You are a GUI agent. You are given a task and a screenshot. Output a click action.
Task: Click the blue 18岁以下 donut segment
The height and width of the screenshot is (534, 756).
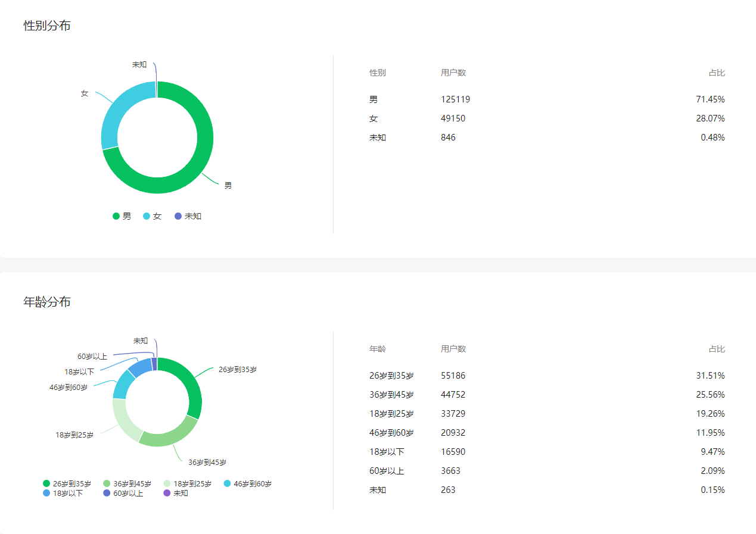point(141,367)
